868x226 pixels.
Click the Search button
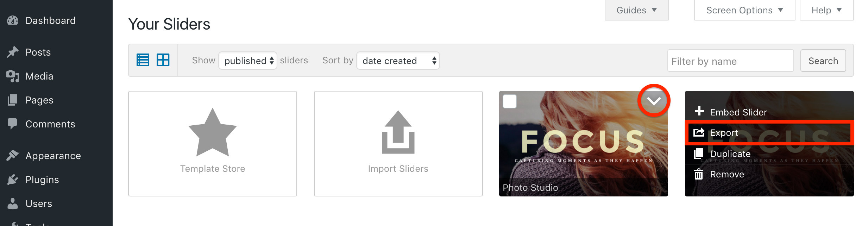pyautogui.click(x=823, y=61)
